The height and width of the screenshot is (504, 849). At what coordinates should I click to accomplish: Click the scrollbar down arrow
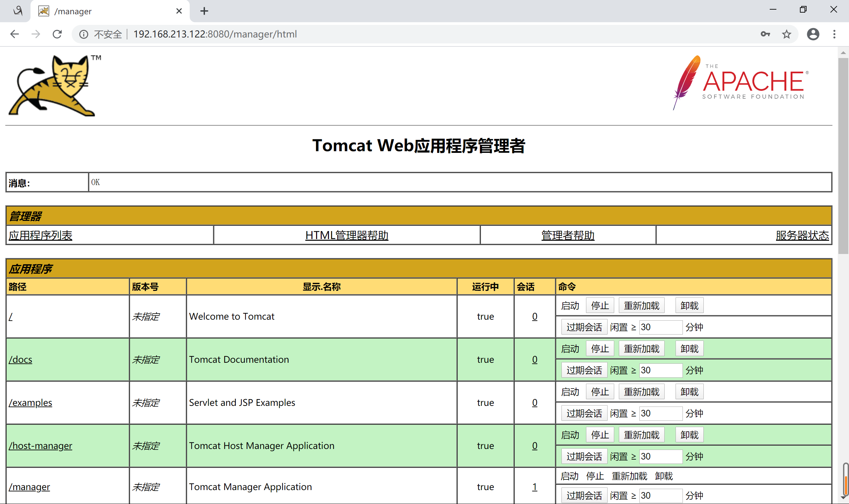[x=843, y=498]
